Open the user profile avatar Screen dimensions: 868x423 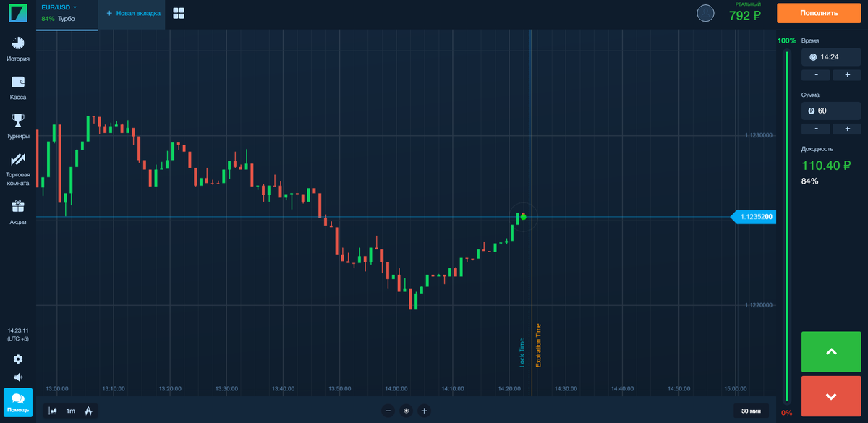[705, 13]
